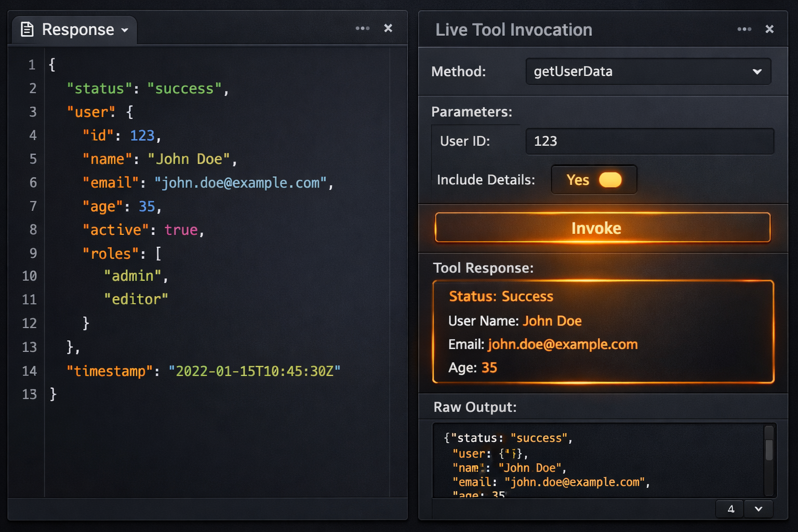Viewport: 798px width, 532px height.
Task: Click the document icon beside Response
Action: click(x=27, y=30)
